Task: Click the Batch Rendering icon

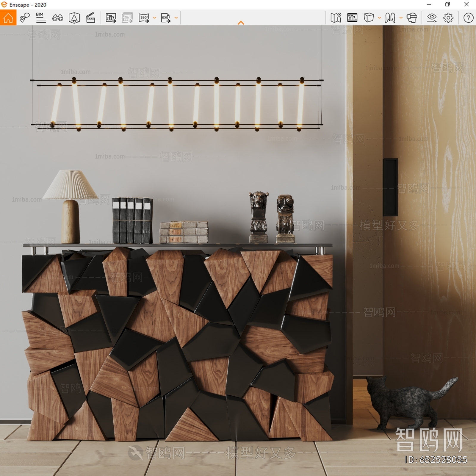Action: coord(127,18)
